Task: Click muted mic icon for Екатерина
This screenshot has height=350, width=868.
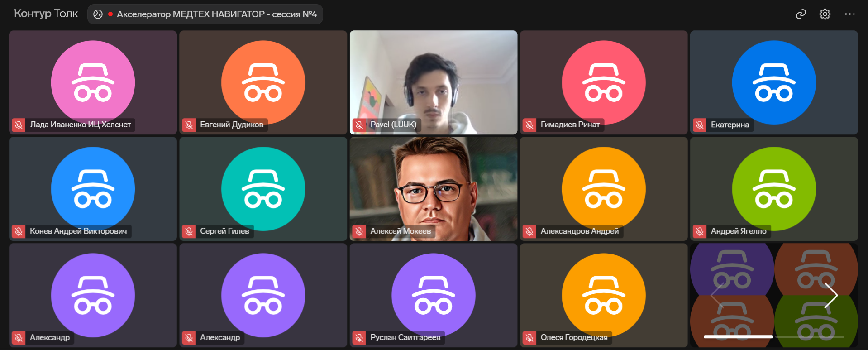Action: (x=700, y=125)
